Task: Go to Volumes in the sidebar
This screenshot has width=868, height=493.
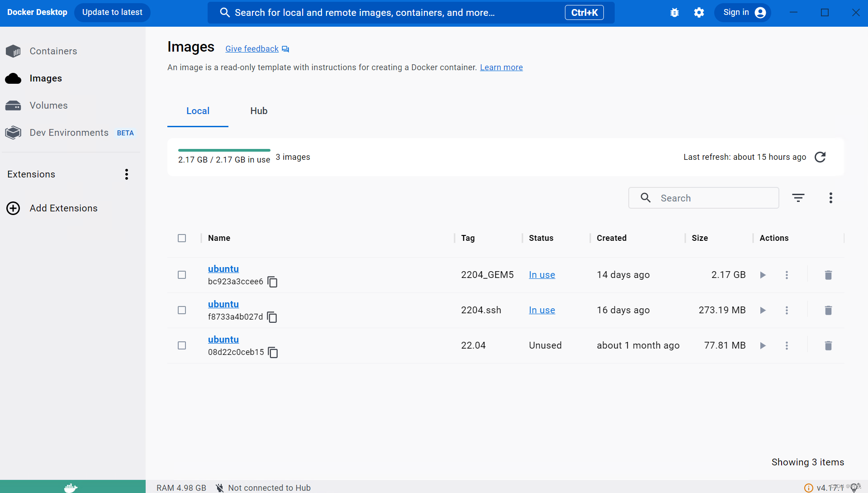Action: click(37, 105)
